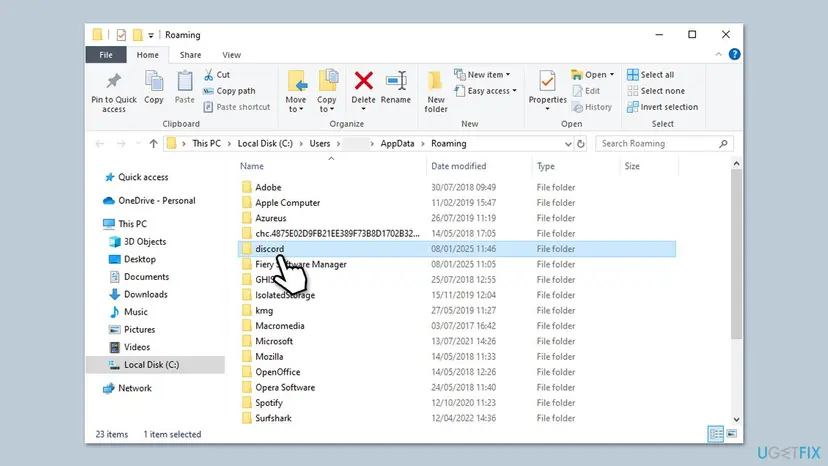Click Paste shortcut in Clipboard group
828x466 pixels.
(x=237, y=107)
